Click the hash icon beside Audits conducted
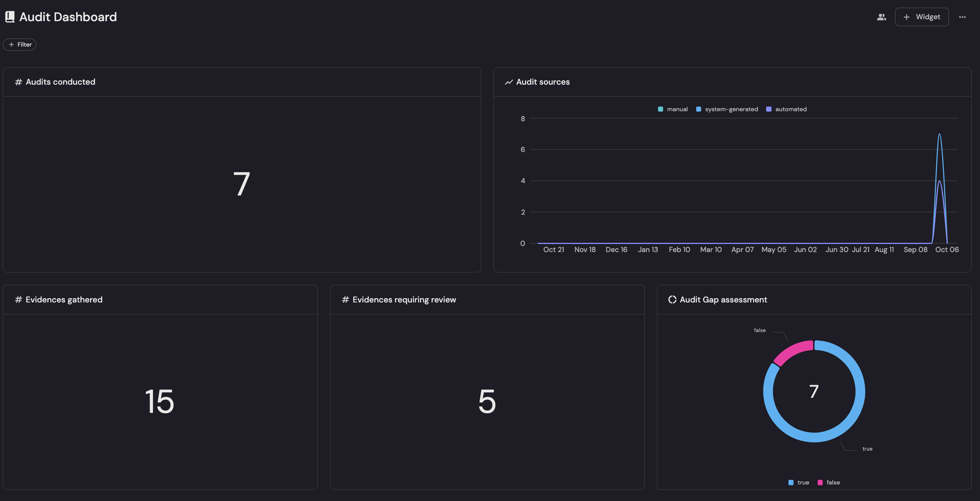980x501 pixels. [x=18, y=82]
